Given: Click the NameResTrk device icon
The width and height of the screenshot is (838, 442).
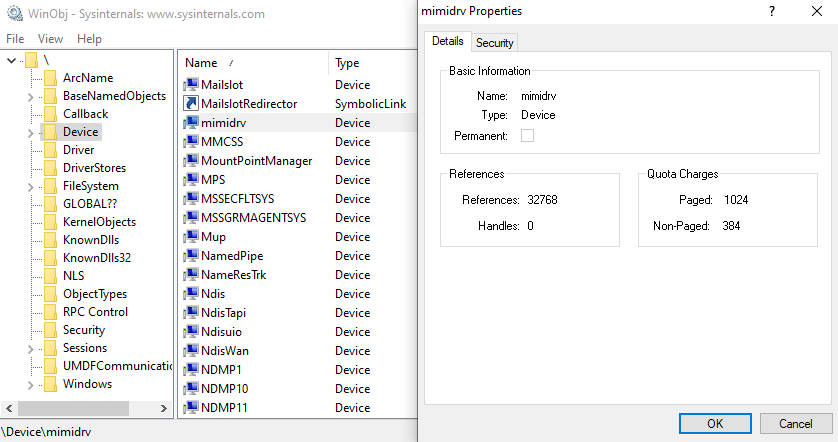Looking at the screenshot, I should 191,274.
